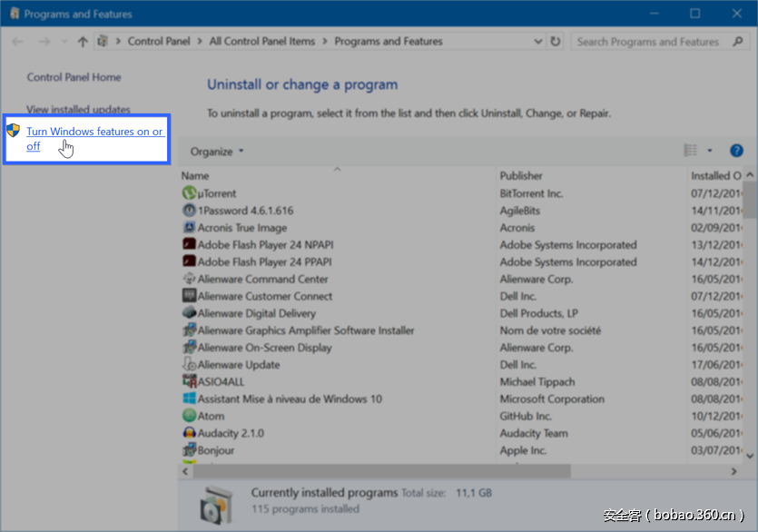Select the Atom entry name
Image resolution: width=758 pixels, height=532 pixels.
click(211, 416)
